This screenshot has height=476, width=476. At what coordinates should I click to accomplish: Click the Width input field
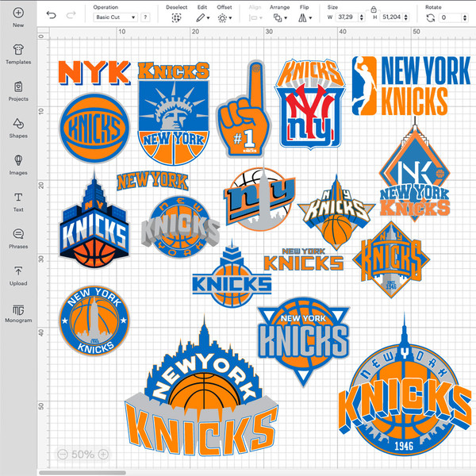click(x=347, y=17)
